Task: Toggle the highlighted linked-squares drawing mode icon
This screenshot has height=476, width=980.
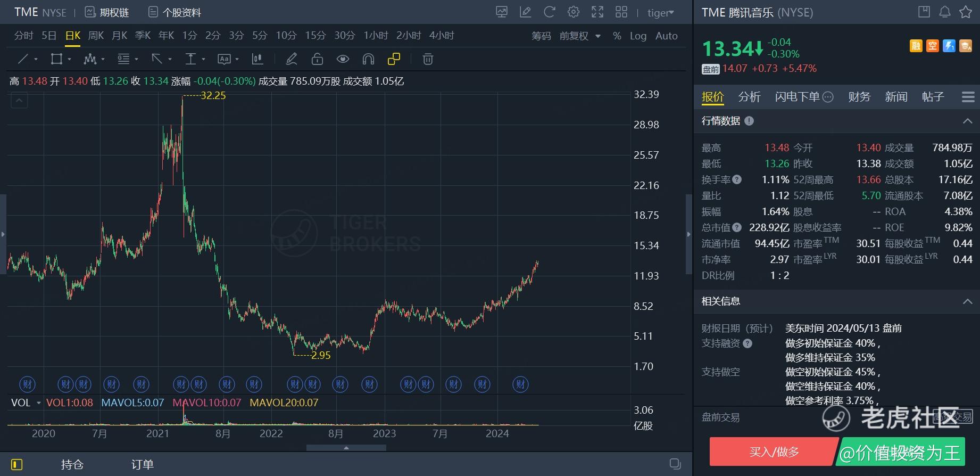Action: [394, 59]
